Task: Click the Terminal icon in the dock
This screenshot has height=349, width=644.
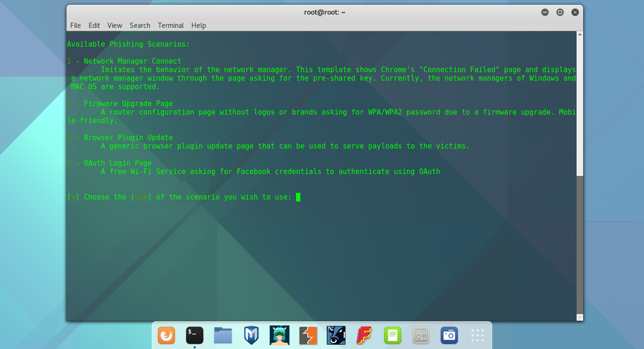Action: click(x=195, y=335)
